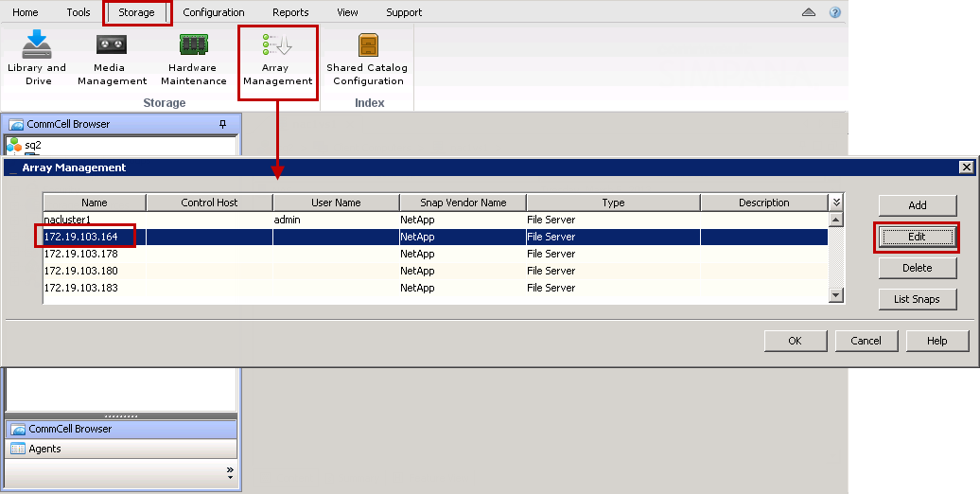Open the Agents pane
980x494 pixels.
44,449
